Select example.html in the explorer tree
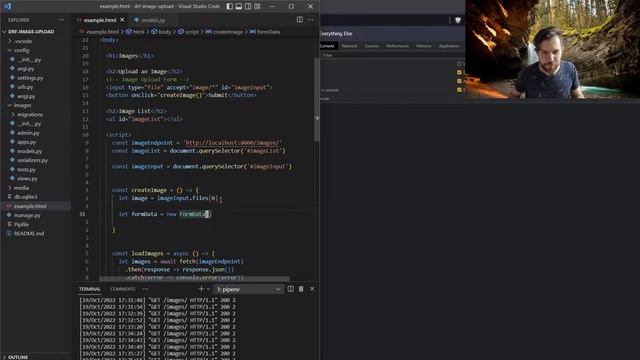 [30, 206]
